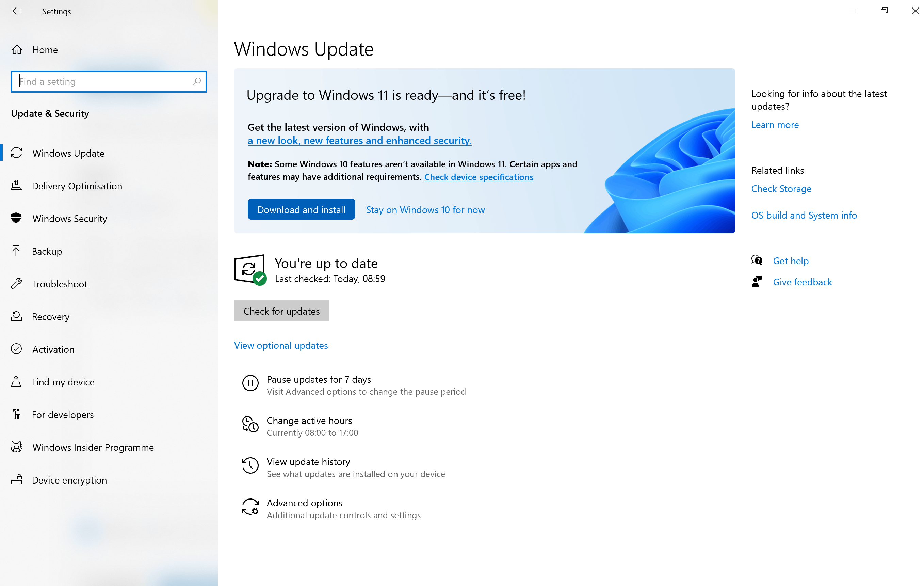The width and height of the screenshot is (924, 586).
Task: Click the Find a setting input field
Action: tap(110, 81)
